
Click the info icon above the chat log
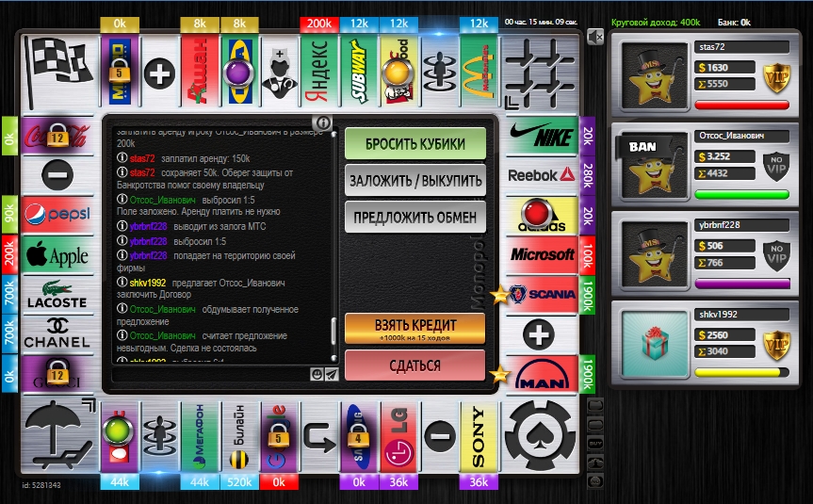[322, 122]
